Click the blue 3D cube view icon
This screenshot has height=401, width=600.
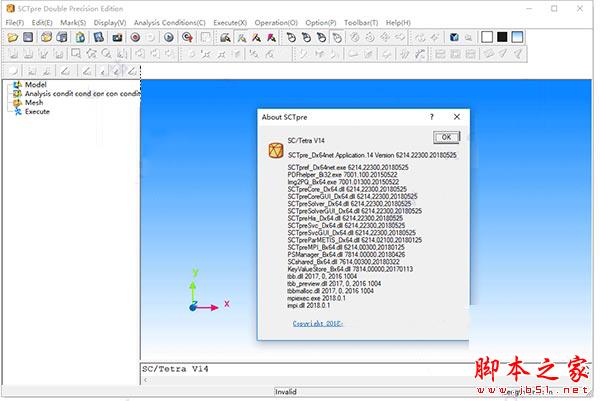tap(454, 37)
